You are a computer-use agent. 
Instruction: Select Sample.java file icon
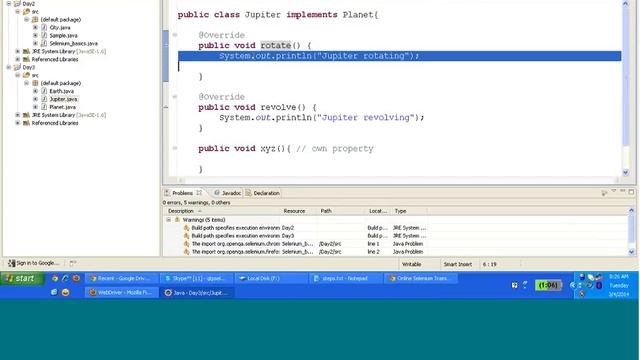(x=44, y=36)
